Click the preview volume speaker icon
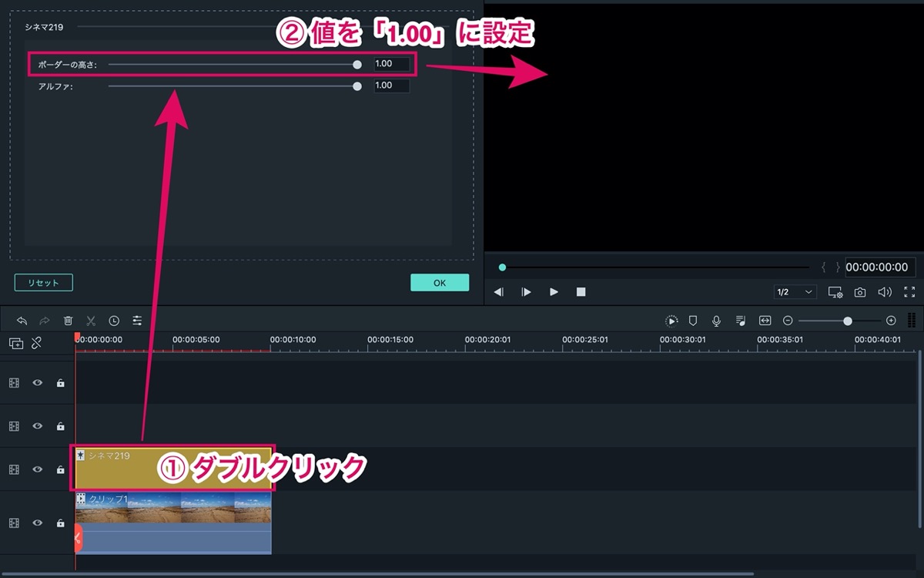This screenshot has height=578, width=924. 885,292
